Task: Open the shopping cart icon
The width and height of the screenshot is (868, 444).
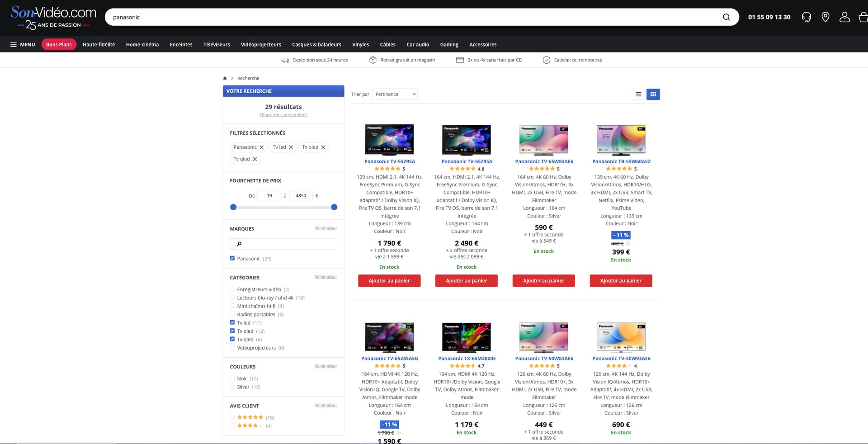Action: coord(863,17)
